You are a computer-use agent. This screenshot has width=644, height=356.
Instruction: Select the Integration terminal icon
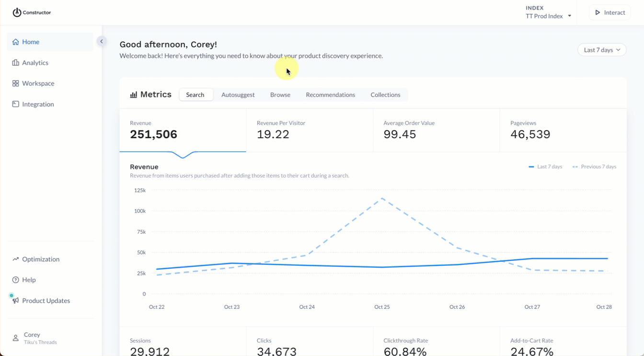click(x=16, y=104)
